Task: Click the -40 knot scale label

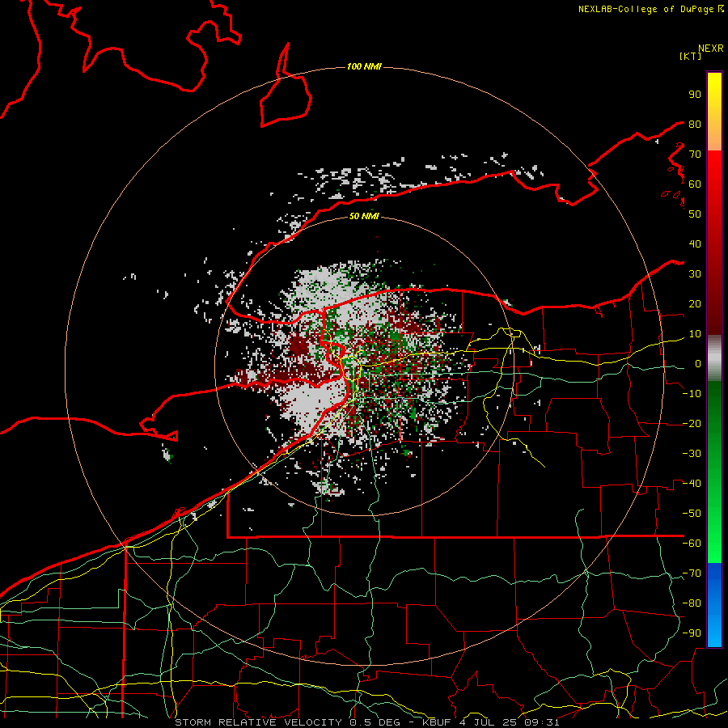Action: click(692, 484)
